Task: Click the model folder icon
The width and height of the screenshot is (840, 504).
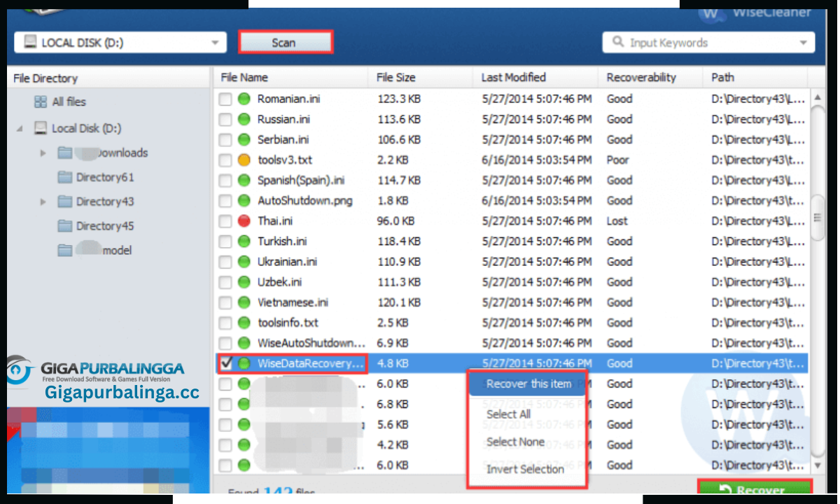Action: point(65,251)
